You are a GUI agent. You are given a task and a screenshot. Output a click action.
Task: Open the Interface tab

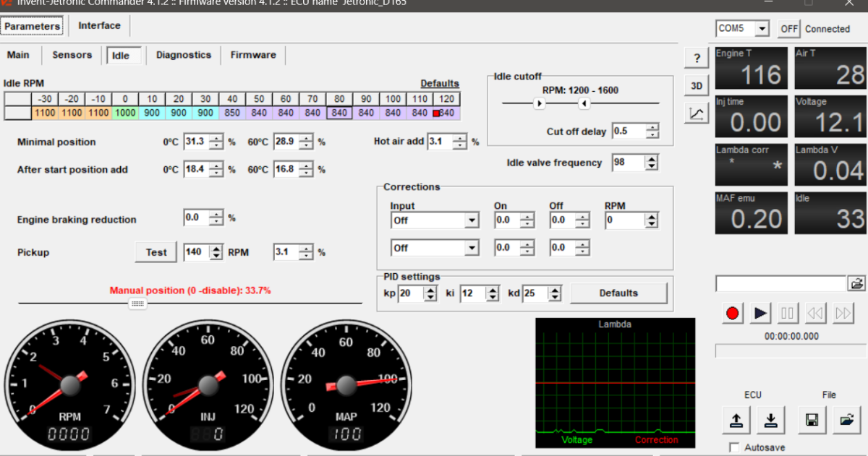click(99, 26)
